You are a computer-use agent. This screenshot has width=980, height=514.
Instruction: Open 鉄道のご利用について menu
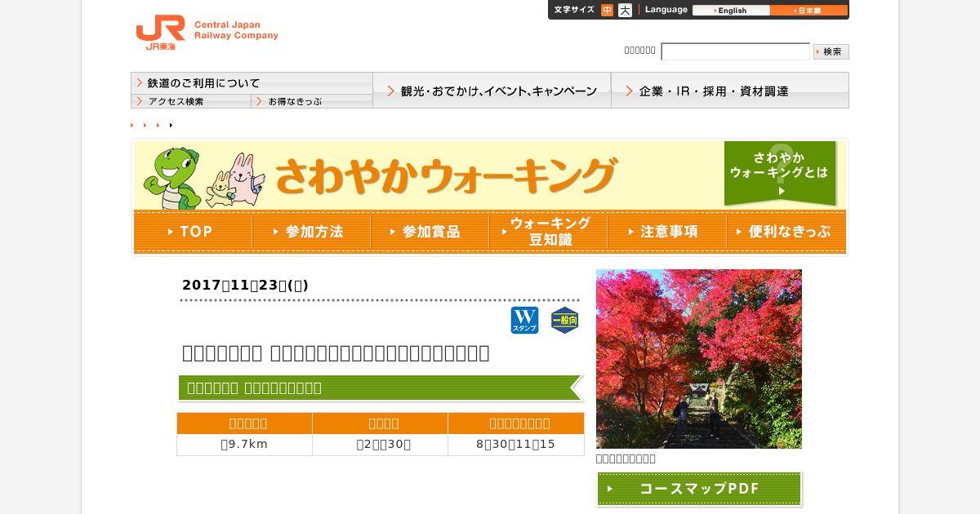[252, 83]
